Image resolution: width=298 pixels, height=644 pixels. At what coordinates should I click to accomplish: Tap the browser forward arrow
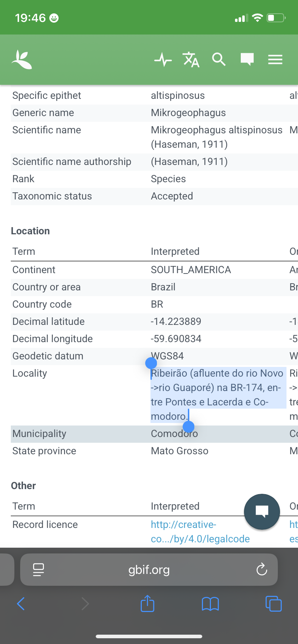point(85,604)
